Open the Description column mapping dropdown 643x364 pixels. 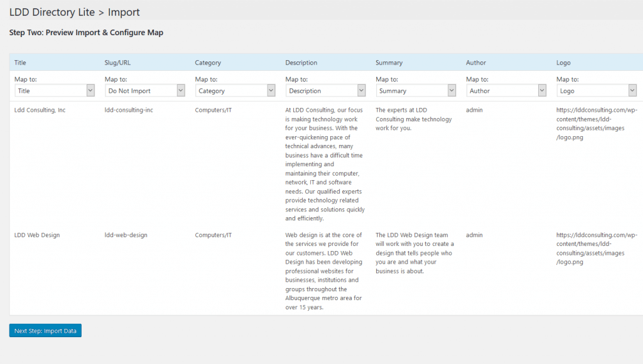tap(326, 90)
